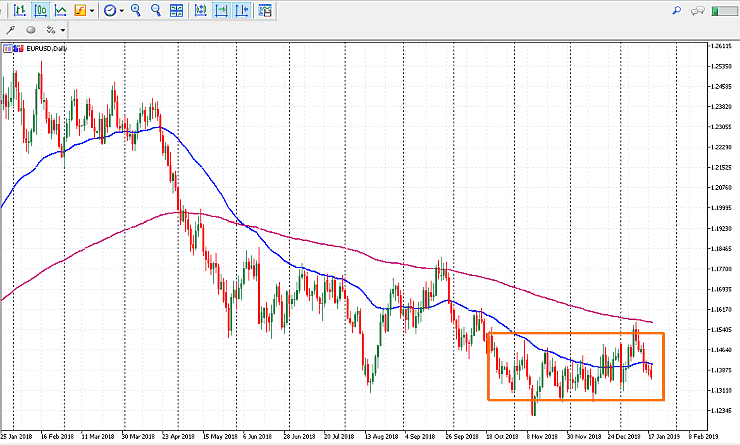Image resolution: width=740 pixels, height=445 pixels.
Task: Switch chart to bar chart view
Action: 19,11
